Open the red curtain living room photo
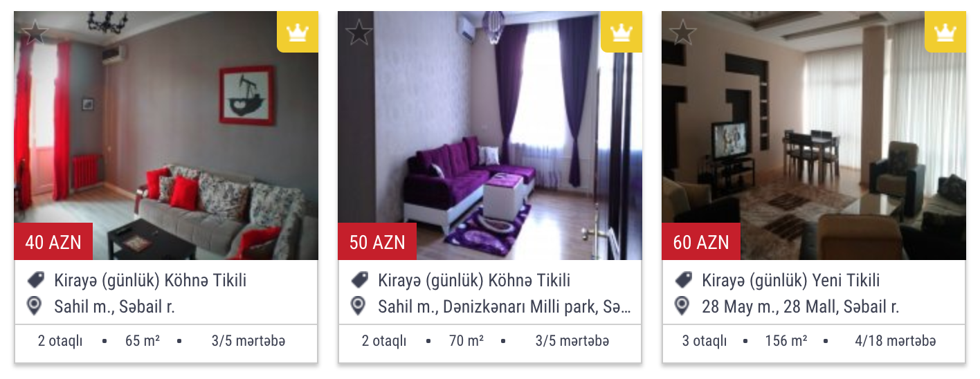 tap(166, 136)
